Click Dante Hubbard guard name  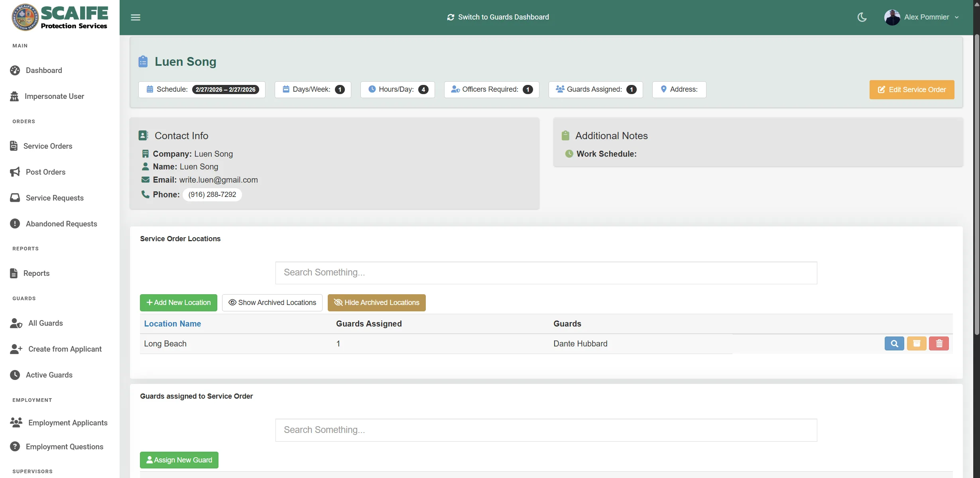(581, 344)
